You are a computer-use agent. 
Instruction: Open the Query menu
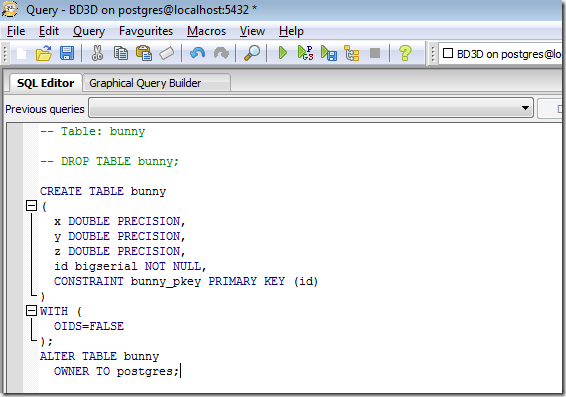(89, 31)
